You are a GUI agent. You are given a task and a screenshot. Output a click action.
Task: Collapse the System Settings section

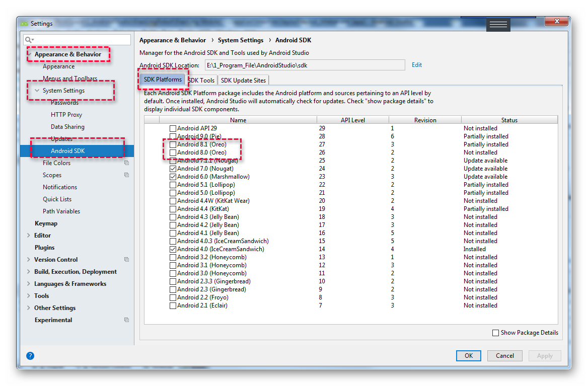coord(36,91)
